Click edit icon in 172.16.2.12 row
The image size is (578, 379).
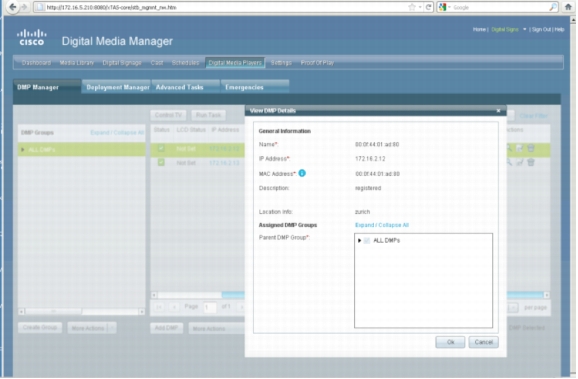[520, 148]
